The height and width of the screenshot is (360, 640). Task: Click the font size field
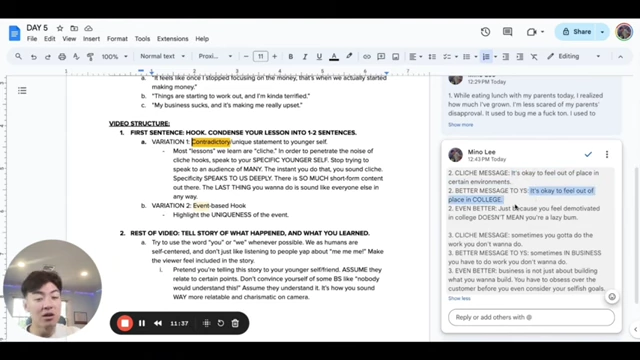[260, 56]
